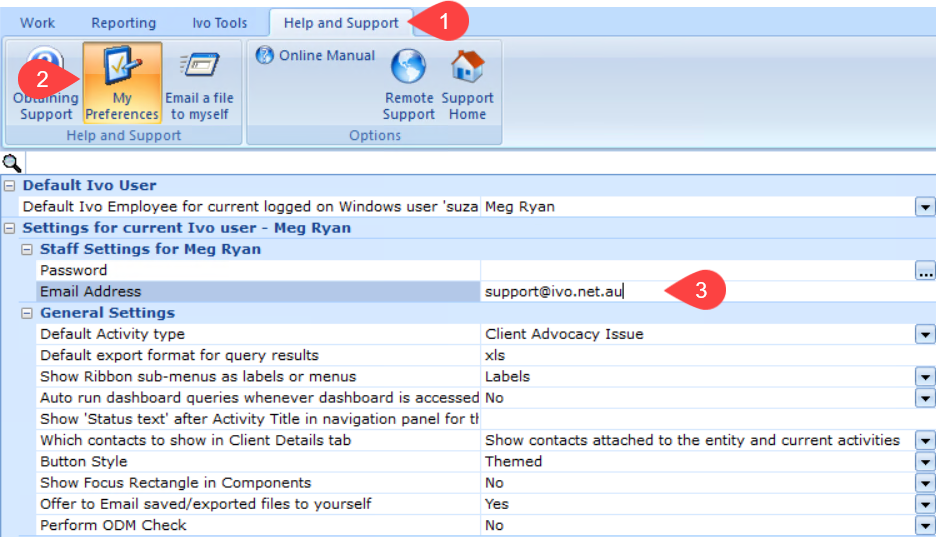Expand the Button Style dropdown
Screen dimensions: 936x537
point(924,462)
